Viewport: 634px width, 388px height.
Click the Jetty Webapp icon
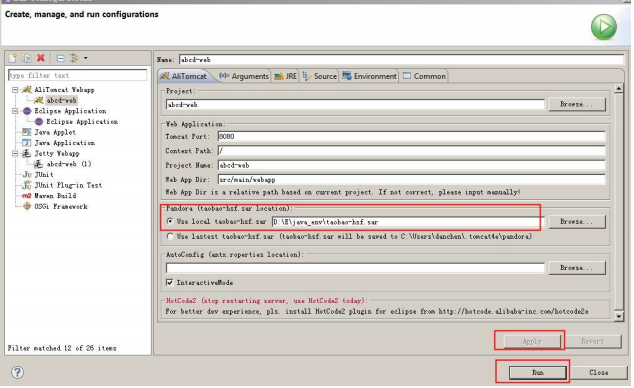pos(27,153)
